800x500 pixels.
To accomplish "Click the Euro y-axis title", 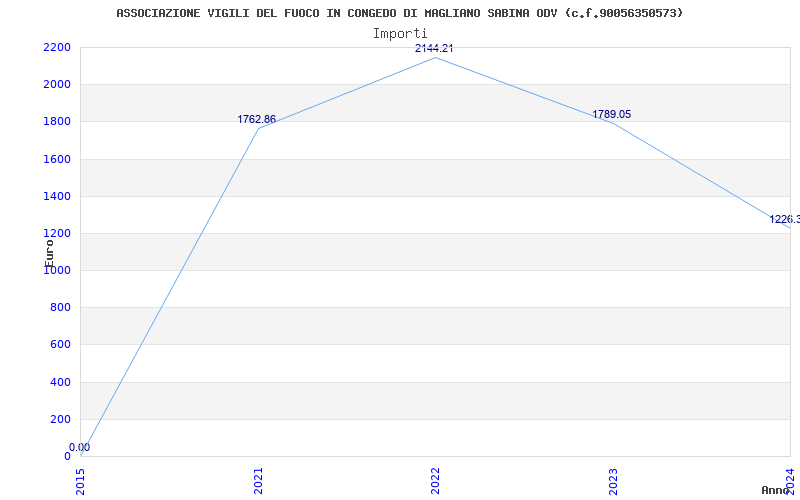I will tap(49, 253).
